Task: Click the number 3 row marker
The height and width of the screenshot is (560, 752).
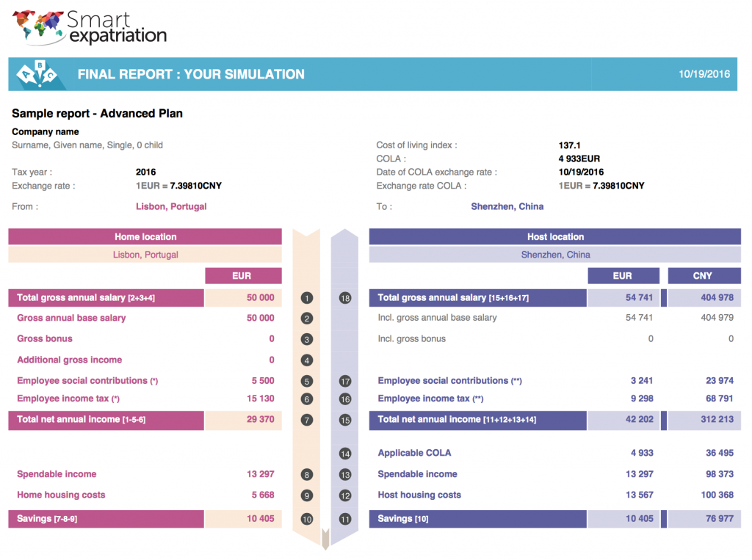Action: (x=307, y=340)
